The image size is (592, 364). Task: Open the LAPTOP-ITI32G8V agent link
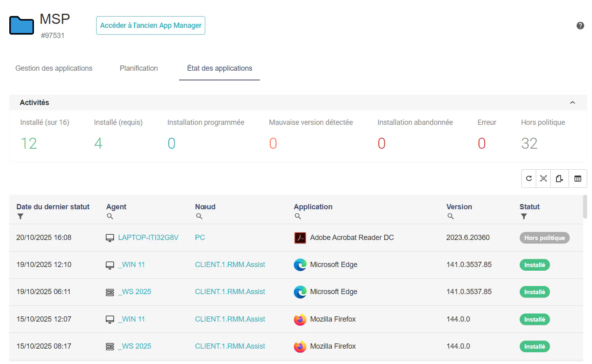coord(148,238)
